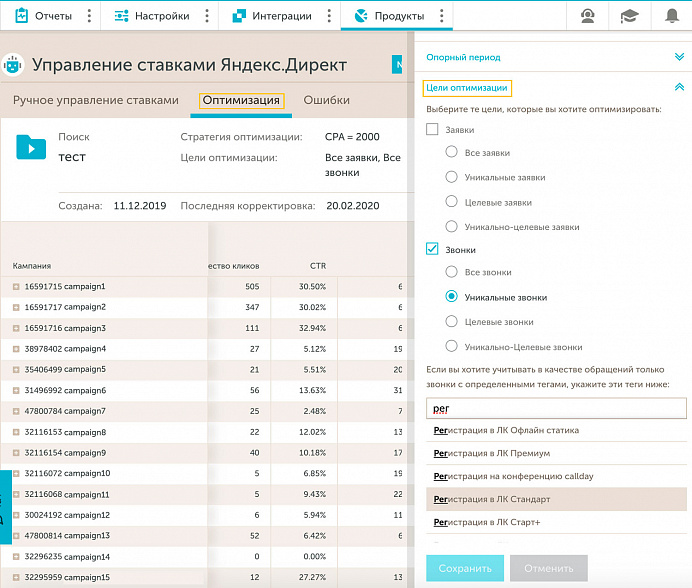Viewport: 692px width, 588px height.
Task: Open the notifications bell
Action: click(672, 16)
